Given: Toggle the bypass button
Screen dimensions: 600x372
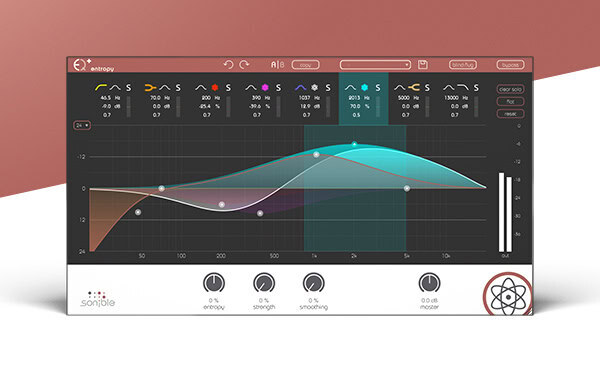Looking at the screenshot, I should pyautogui.click(x=510, y=65).
